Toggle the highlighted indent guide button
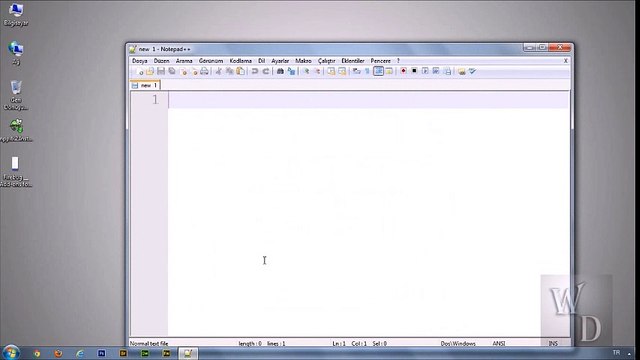The height and width of the screenshot is (360, 640). click(x=378, y=71)
